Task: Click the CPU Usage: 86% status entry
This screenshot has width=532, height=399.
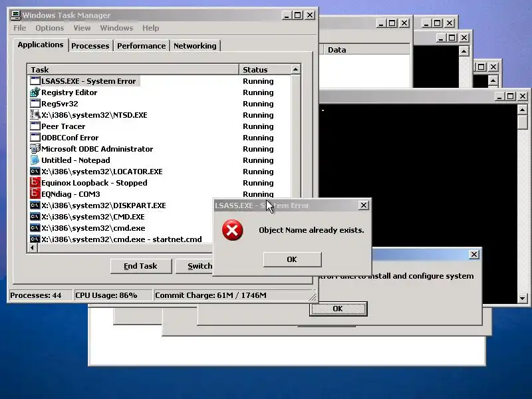Action: pyautogui.click(x=112, y=295)
